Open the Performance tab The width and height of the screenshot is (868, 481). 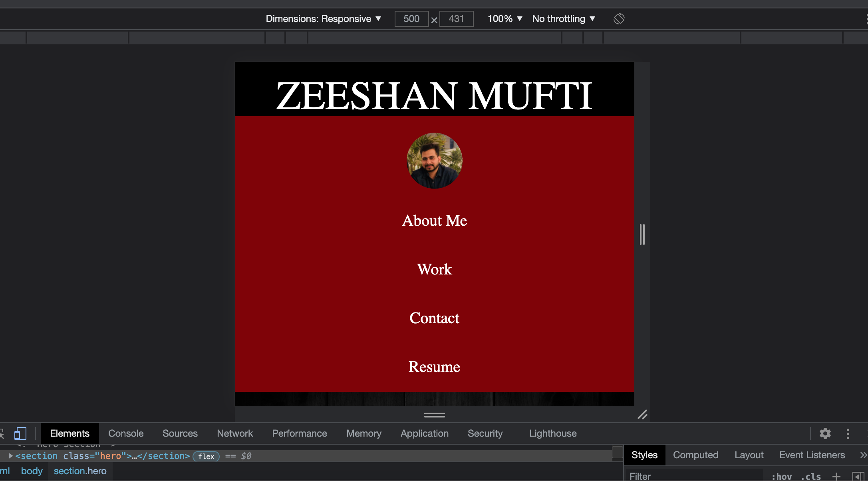[x=300, y=433]
